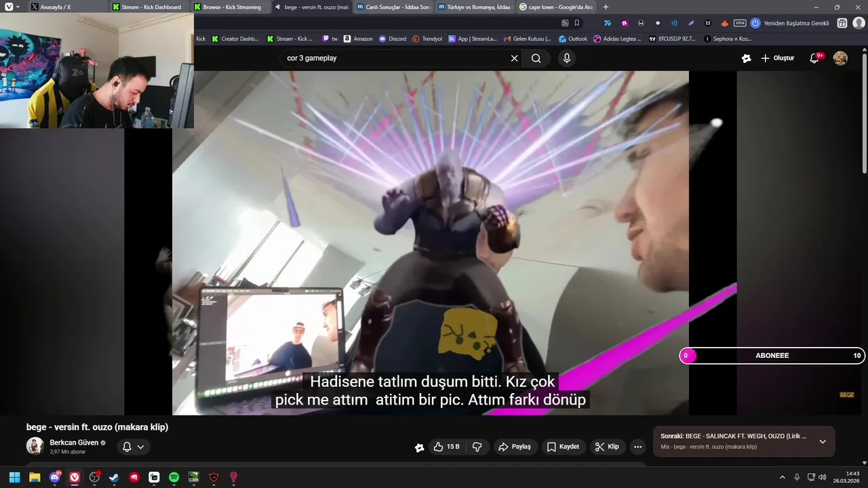Open the Stream - Kick bookmark
868x488 pixels.
coord(290,39)
